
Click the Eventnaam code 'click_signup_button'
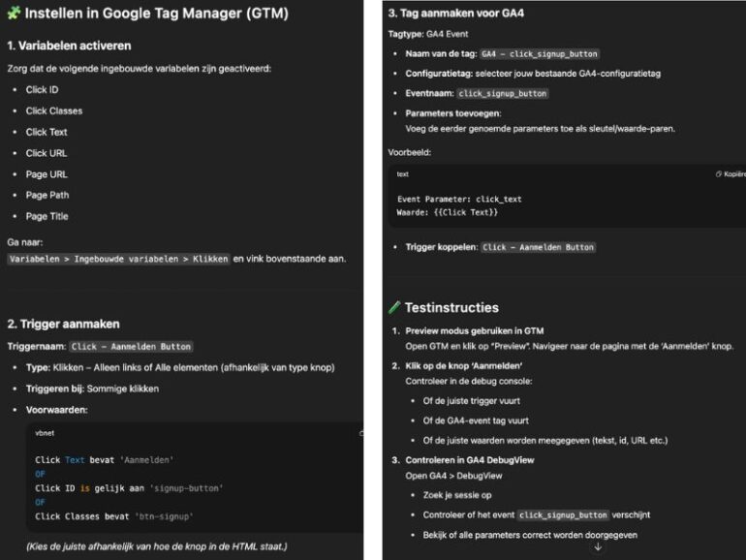[503, 93]
